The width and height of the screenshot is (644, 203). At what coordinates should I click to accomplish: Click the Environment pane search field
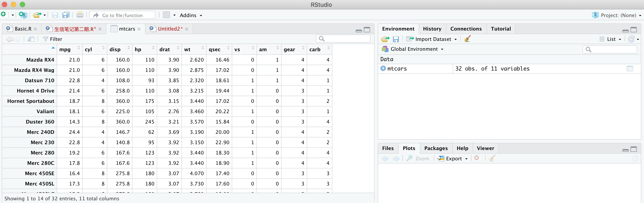[610, 49]
